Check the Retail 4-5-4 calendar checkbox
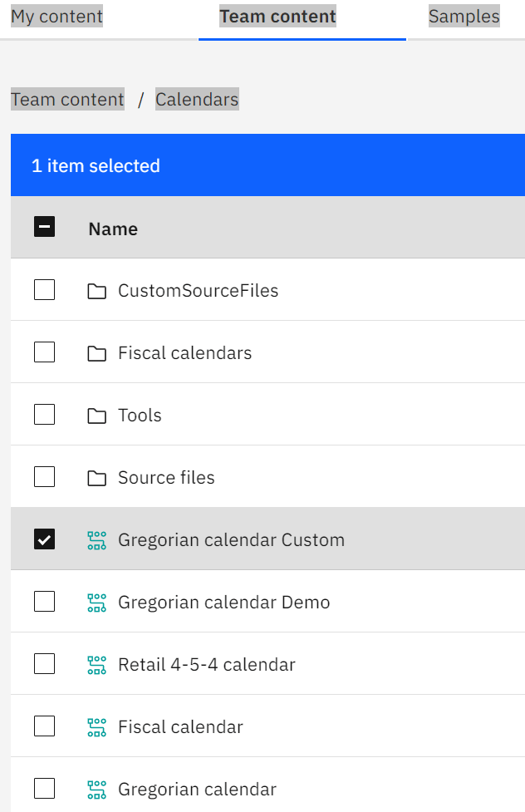Viewport: 525px width, 812px height. coord(44,663)
